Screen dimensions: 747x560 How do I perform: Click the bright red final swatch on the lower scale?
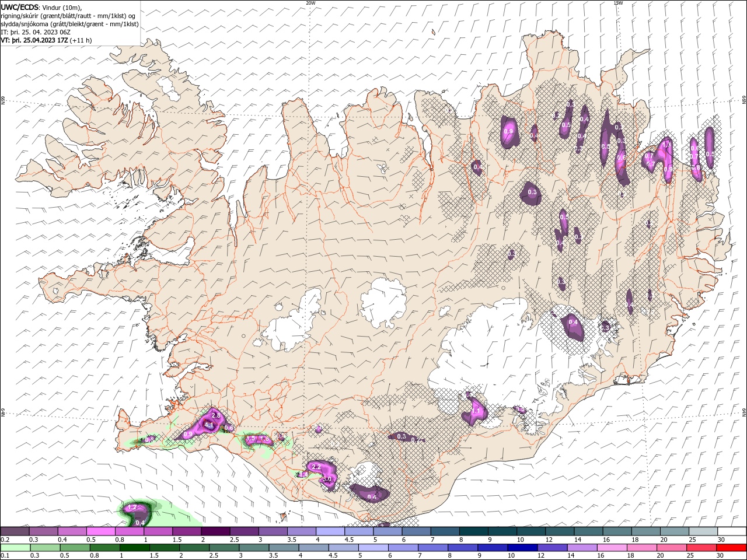(x=731, y=548)
